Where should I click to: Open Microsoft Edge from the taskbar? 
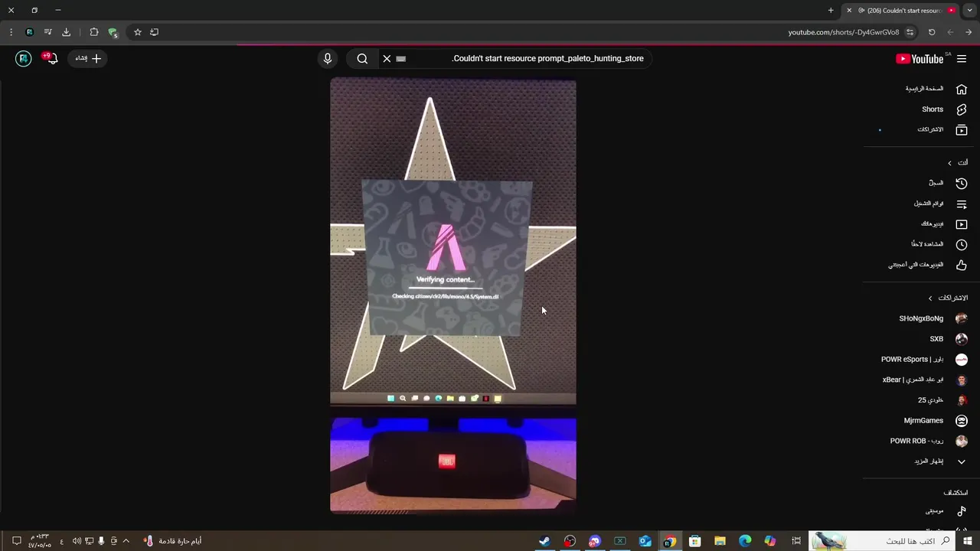click(x=745, y=541)
